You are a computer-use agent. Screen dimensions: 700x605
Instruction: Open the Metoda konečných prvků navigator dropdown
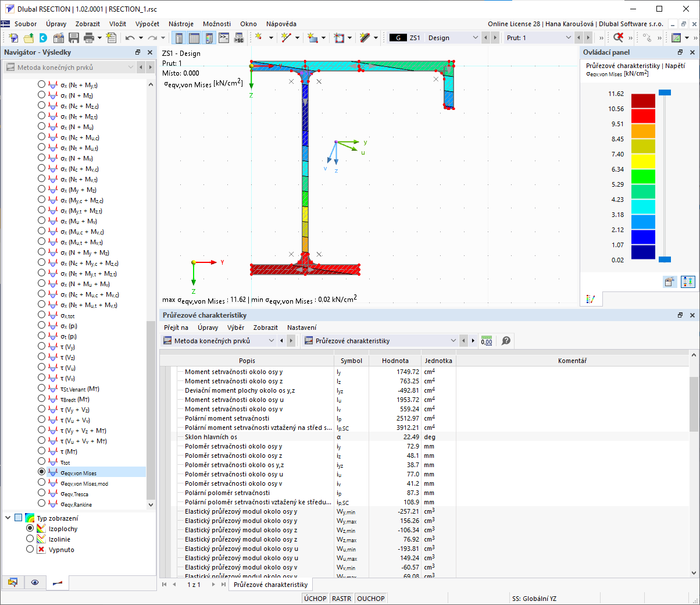tap(69, 67)
